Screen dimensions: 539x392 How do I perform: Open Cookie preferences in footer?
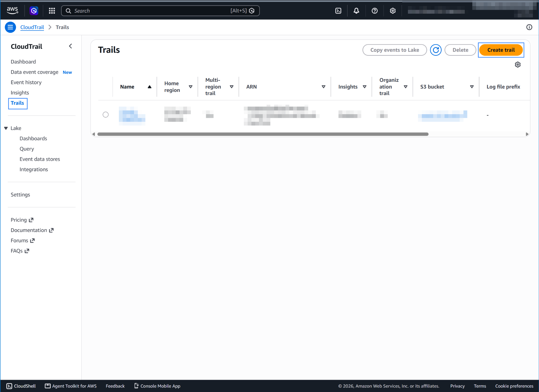514,386
